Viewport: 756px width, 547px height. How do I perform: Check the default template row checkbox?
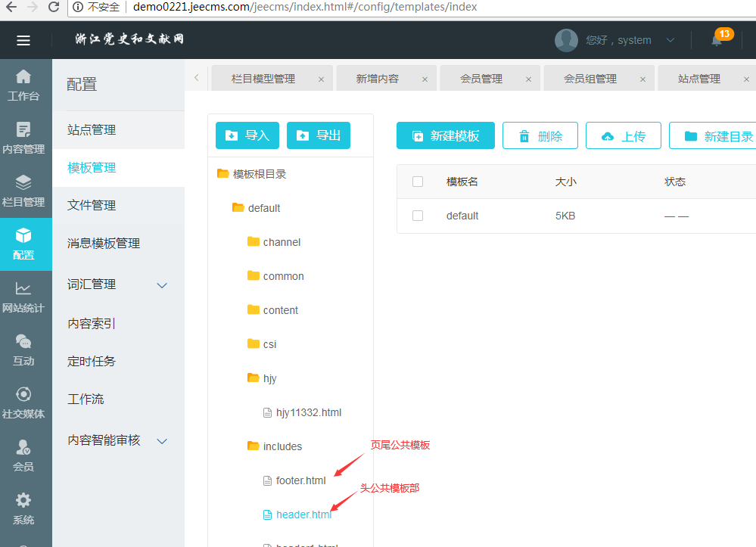pyautogui.click(x=418, y=216)
